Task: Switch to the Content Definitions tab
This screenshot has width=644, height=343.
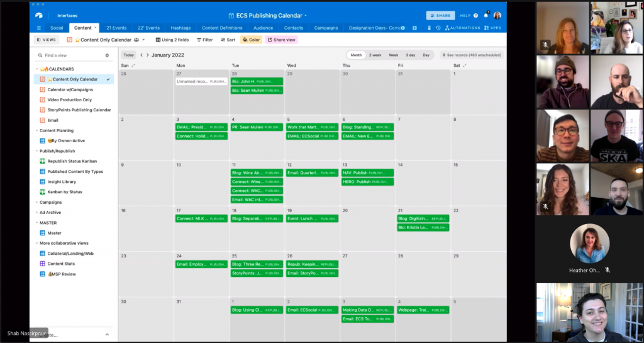Action: pos(223,28)
